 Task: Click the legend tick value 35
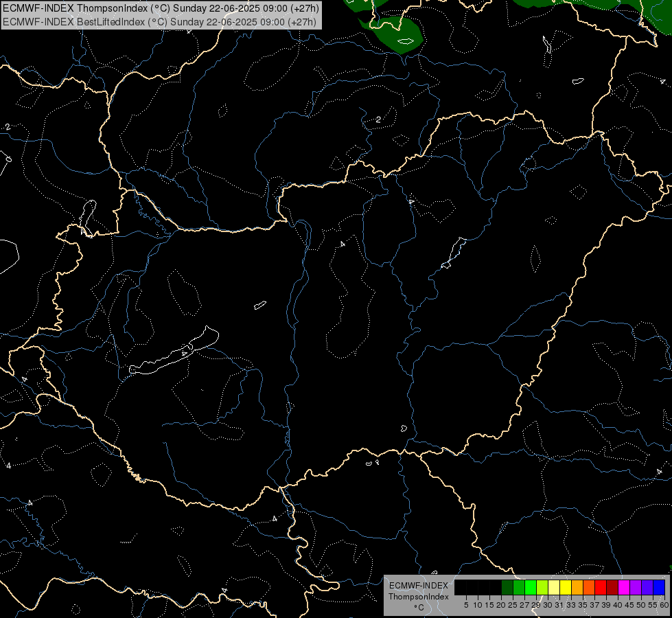pos(583,605)
